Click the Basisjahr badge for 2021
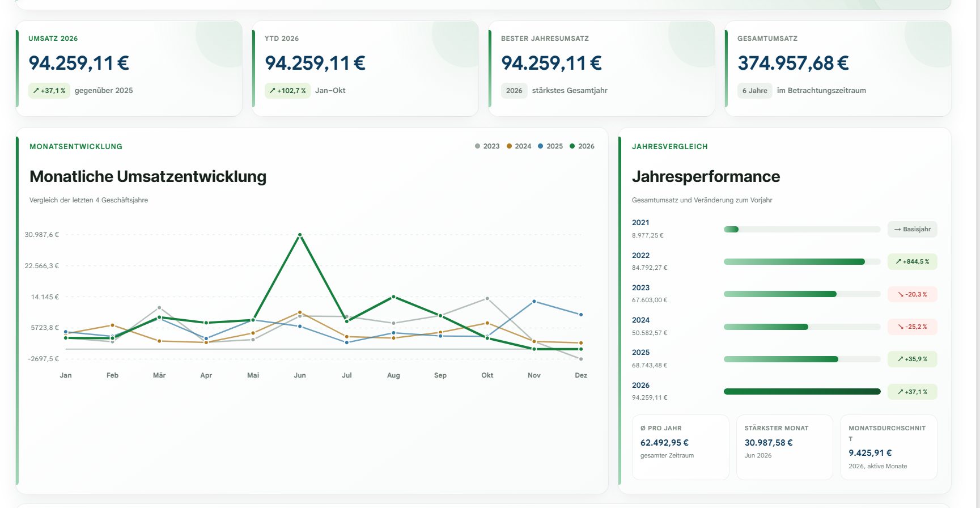The image size is (980, 508). coord(913,229)
